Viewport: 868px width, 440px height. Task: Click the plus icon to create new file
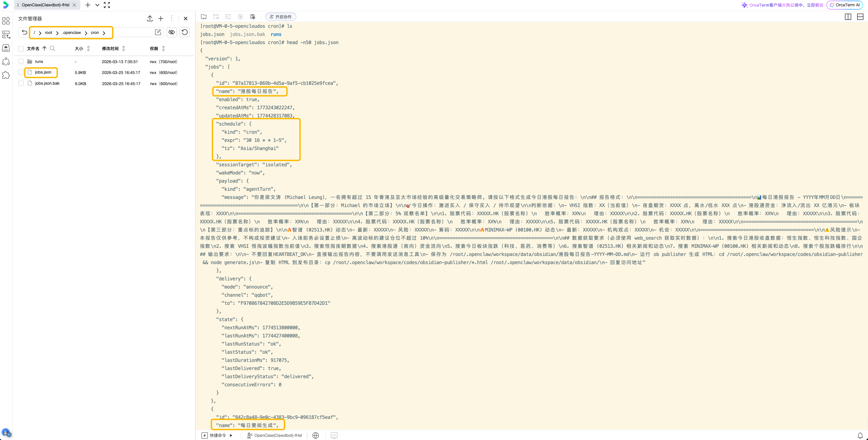point(161,19)
